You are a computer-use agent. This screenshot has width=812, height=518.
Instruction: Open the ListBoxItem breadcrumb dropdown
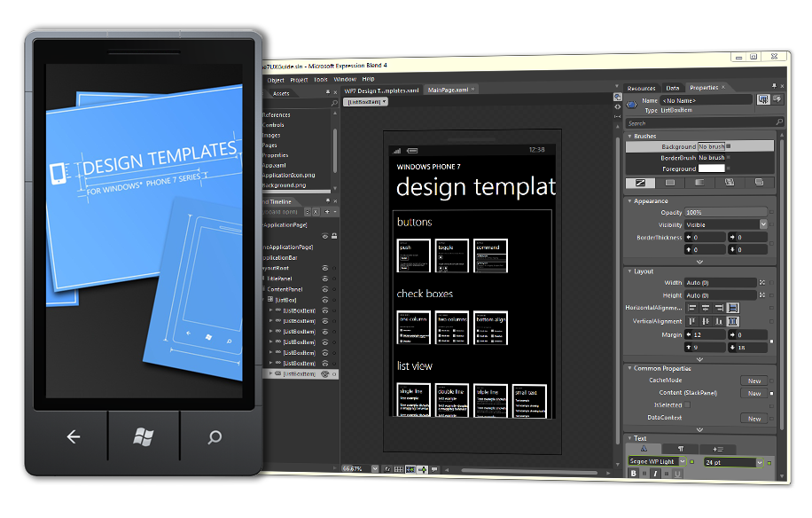[x=365, y=102]
